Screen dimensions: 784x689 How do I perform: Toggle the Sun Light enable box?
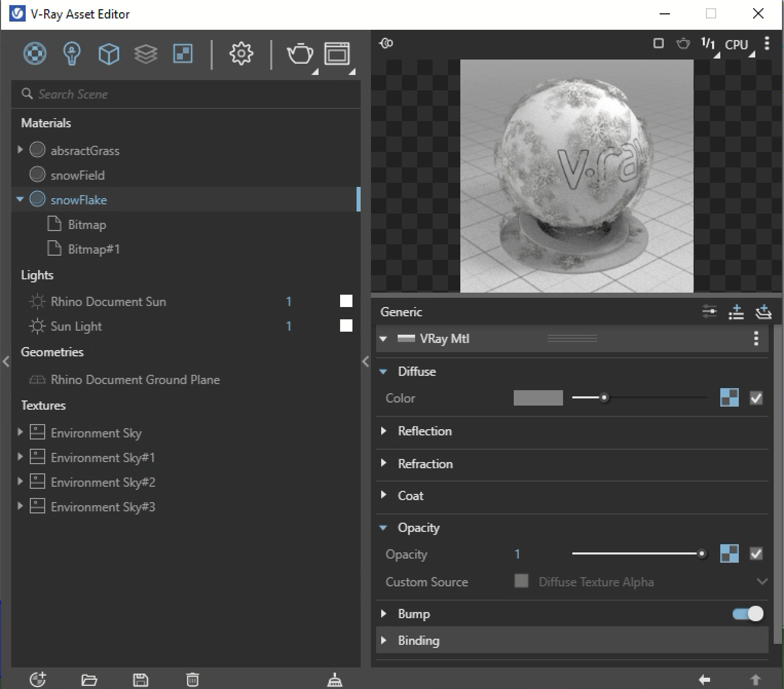[346, 326]
